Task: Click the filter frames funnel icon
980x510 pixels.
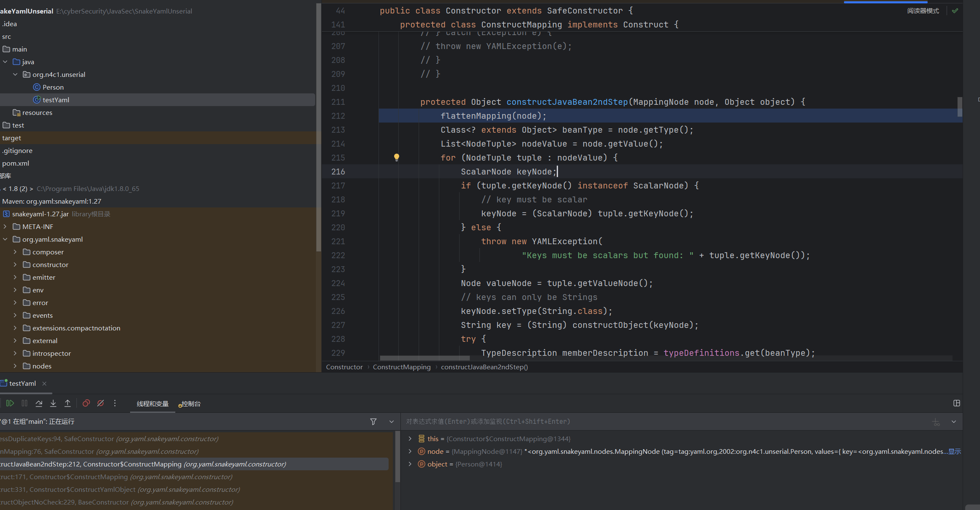Action: tap(373, 422)
